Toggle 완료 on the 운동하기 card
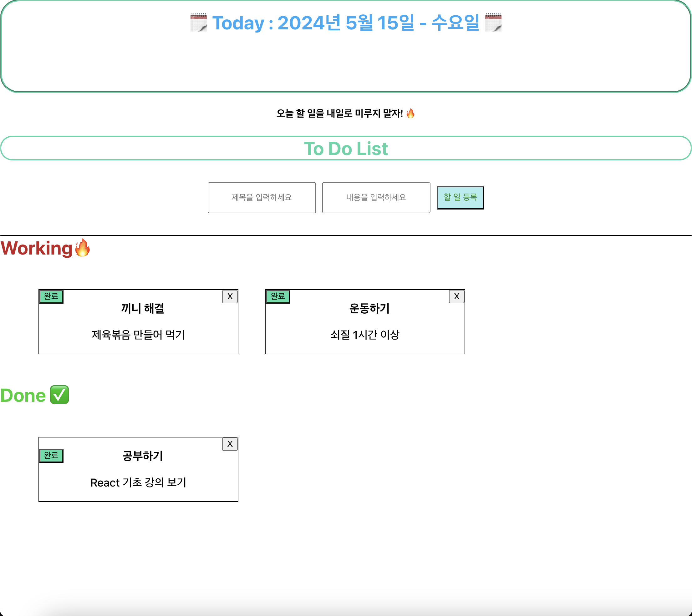 click(277, 296)
